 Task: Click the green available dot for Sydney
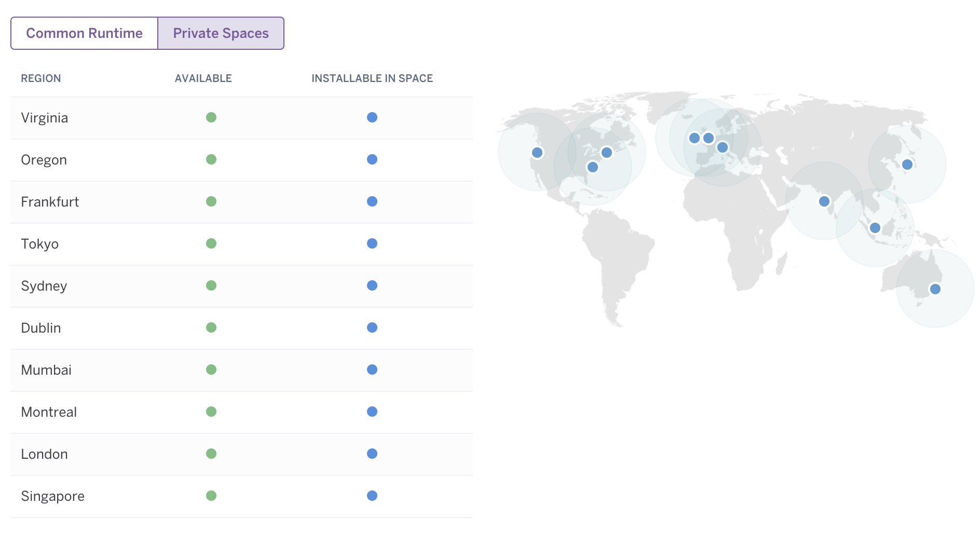(x=211, y=285)
